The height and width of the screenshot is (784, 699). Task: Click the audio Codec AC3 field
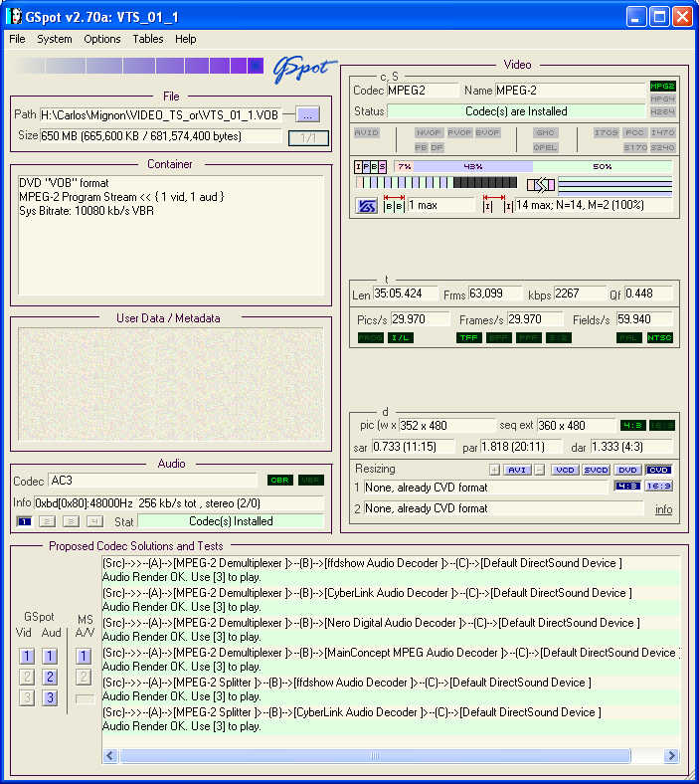tap(153, 481)
